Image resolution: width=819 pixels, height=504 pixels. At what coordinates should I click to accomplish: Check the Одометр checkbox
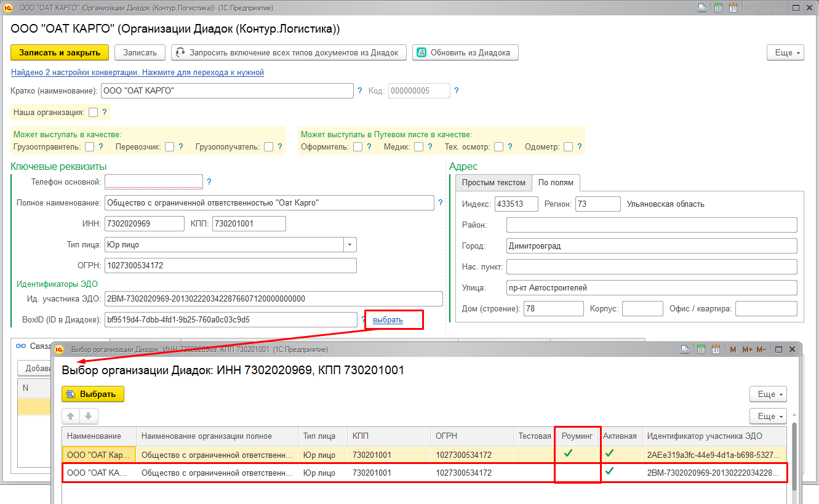[x=568, y=146]
